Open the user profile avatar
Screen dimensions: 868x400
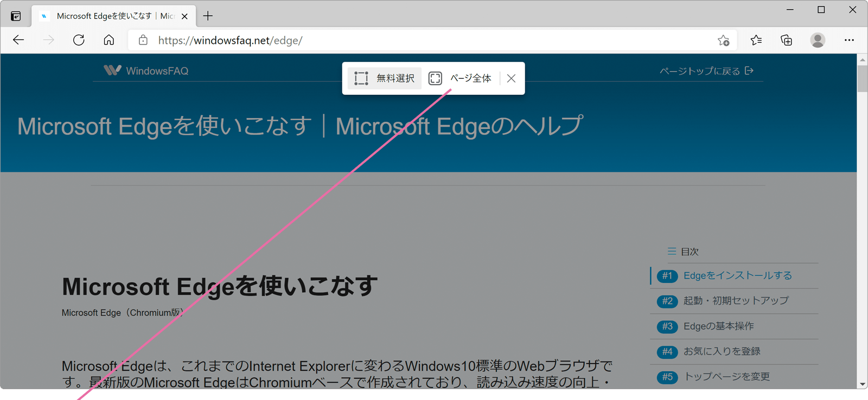click(818, 40)
